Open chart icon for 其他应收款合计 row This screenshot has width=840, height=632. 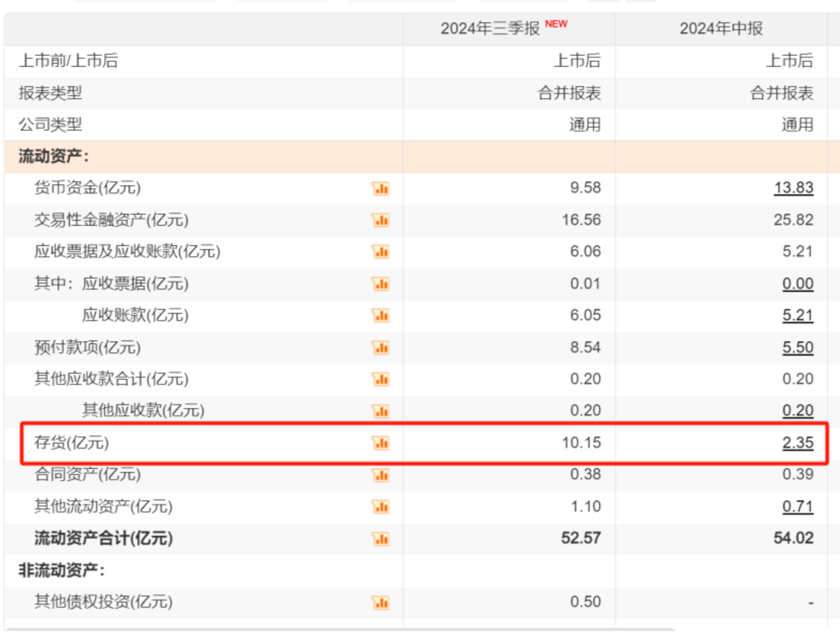pyautogui.click(x=381, y=380)
